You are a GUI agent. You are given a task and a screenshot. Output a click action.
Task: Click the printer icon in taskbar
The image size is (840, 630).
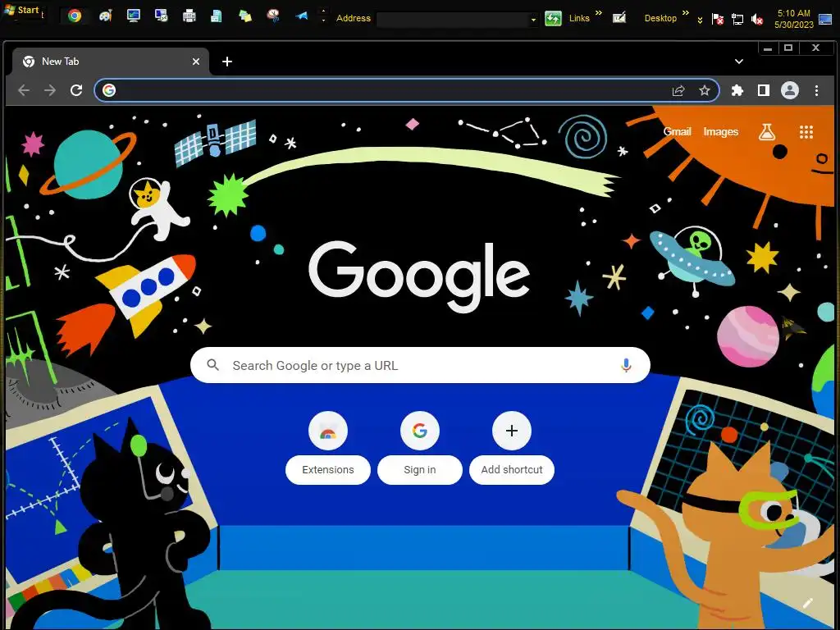pos(189,16)
